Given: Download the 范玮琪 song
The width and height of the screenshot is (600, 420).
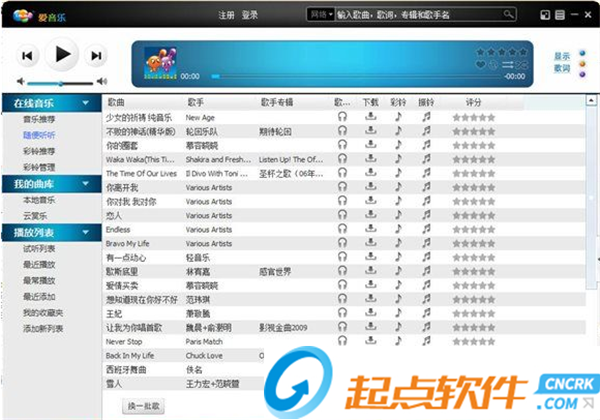Looking at the screenshot, I should click(x=370, y=298).
